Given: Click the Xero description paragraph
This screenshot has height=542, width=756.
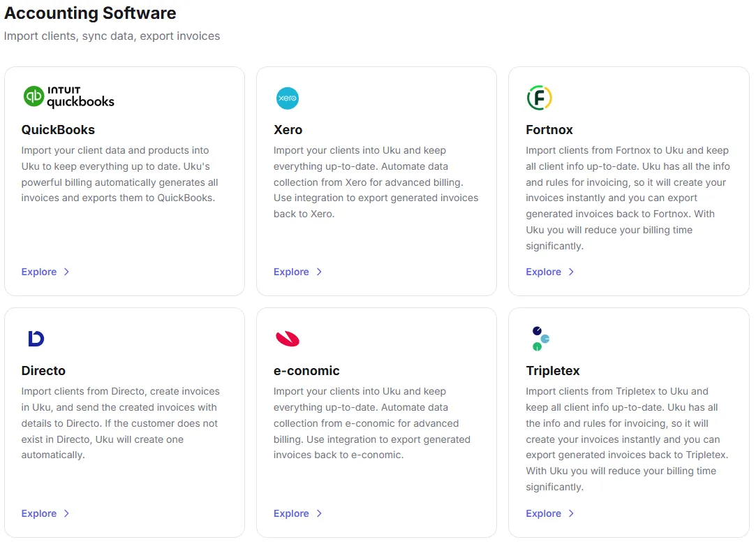Looking at the screenshot, I should [376, 182].
